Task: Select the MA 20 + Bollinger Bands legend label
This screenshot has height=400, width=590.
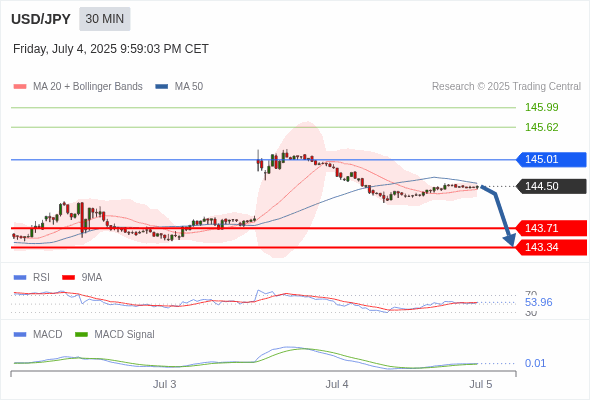Action: pyautogui.click(x=88, y=87)
